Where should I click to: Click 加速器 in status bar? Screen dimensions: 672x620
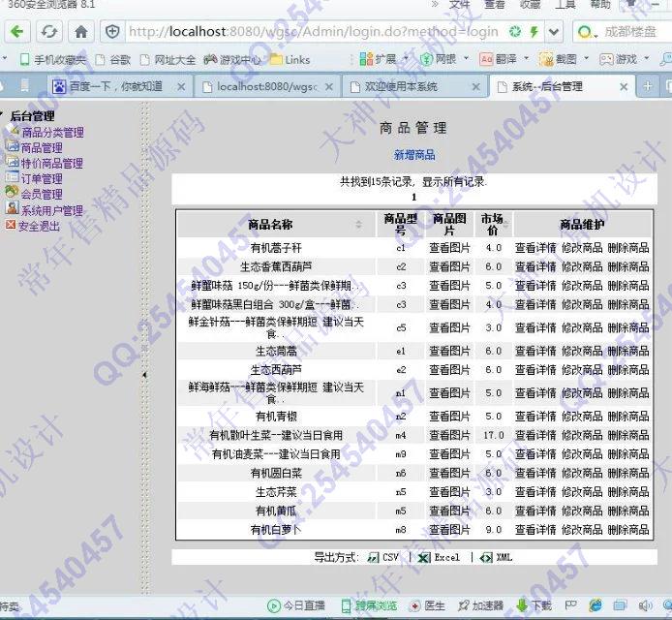pos(480,605)
